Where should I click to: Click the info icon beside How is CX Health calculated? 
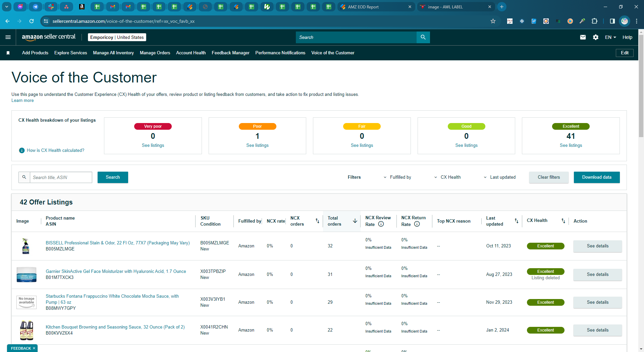tap(22, 151)
